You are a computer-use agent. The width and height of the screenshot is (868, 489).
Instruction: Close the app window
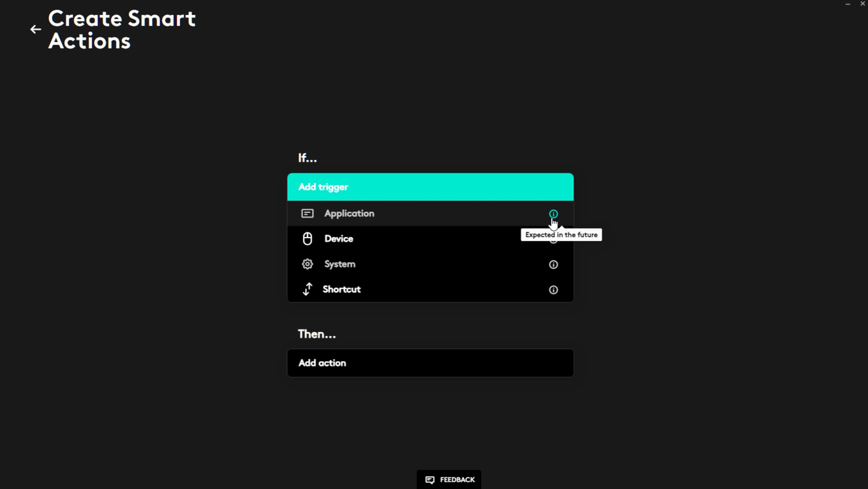863,4
